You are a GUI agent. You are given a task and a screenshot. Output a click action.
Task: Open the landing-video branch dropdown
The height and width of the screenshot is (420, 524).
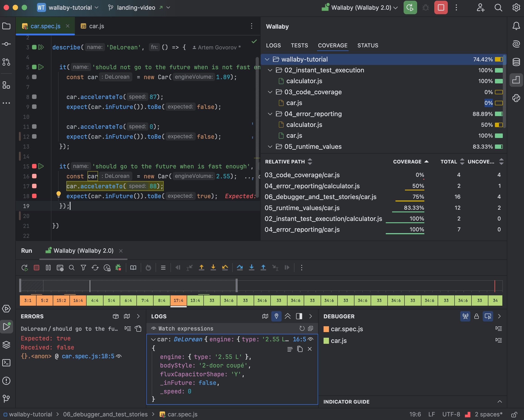139,7
